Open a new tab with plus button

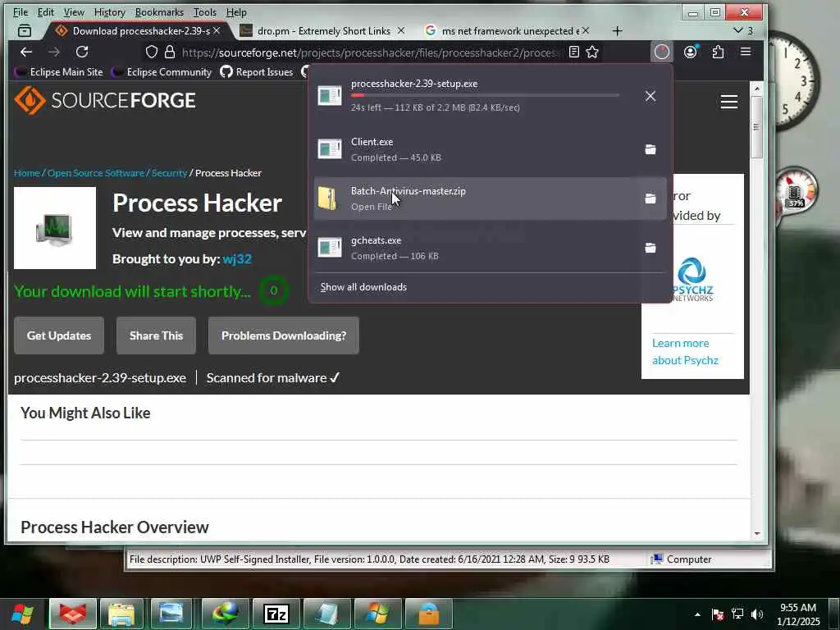[617, 31]
